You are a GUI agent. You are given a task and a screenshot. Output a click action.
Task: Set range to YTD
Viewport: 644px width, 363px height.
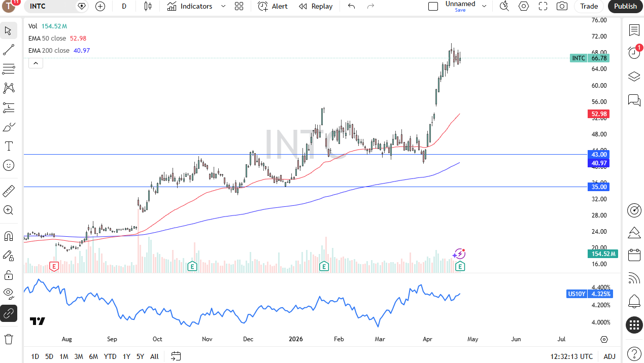(x=110, y=356)
